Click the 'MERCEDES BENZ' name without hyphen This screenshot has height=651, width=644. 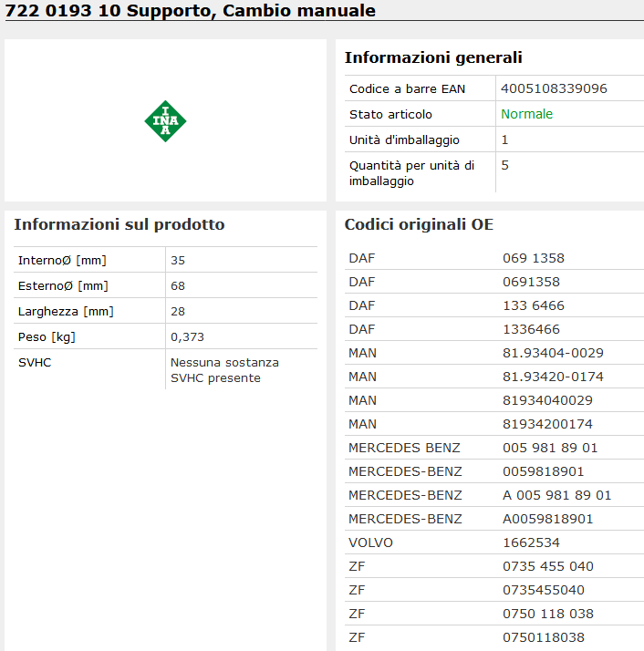coord(404,448)
